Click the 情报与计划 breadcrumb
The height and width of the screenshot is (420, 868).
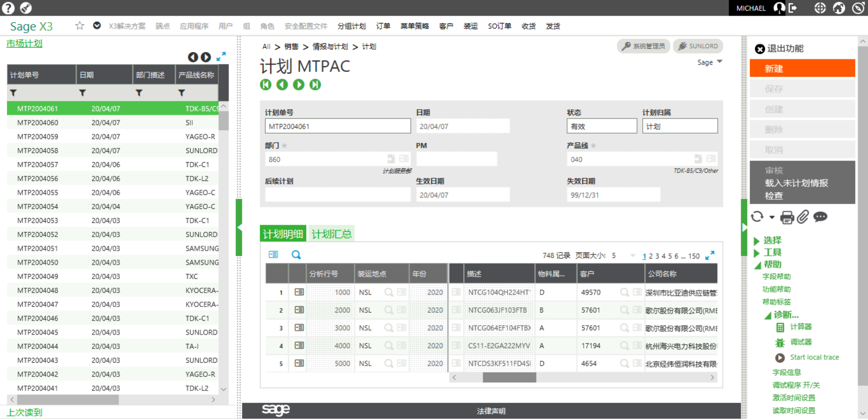(x=330, y=46)
